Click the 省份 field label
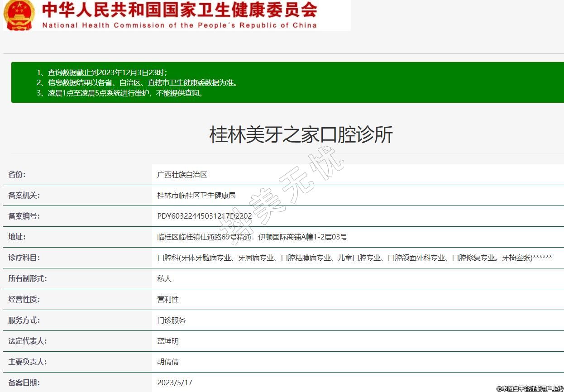The image size is (564, 392). click(x=17, y=175)
